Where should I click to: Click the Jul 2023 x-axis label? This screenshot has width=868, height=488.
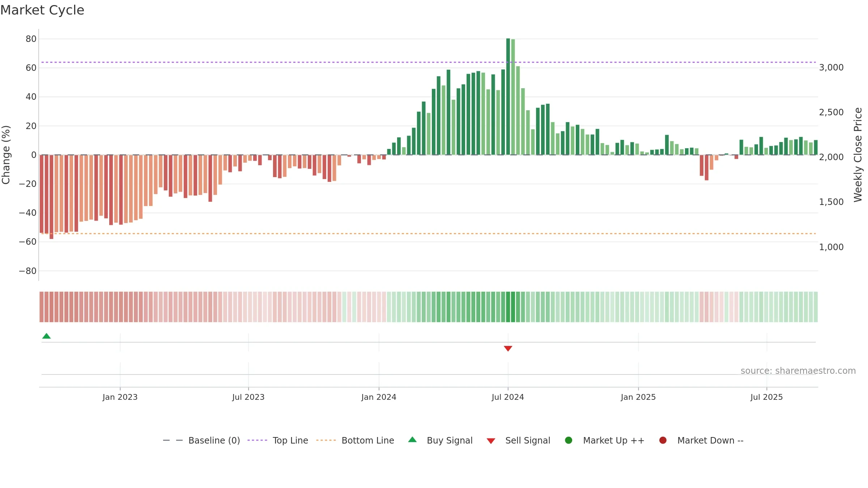(248, 397)
